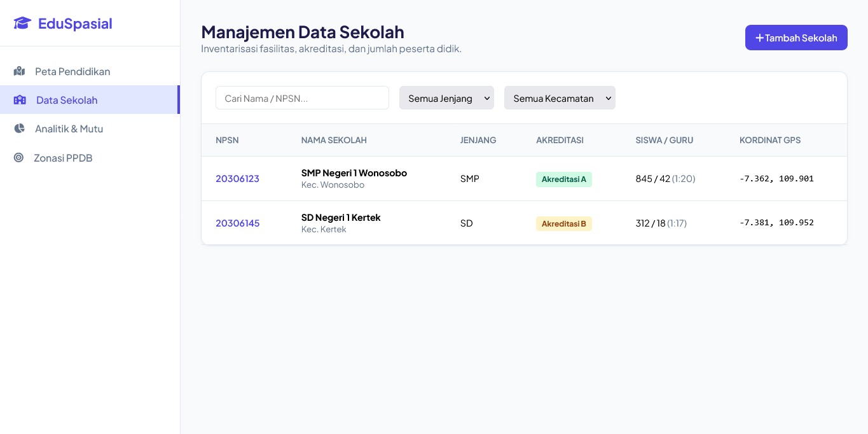Go to Analitik & Mutu page
This screenshot has width=868, height=434.
click(90, 129)
